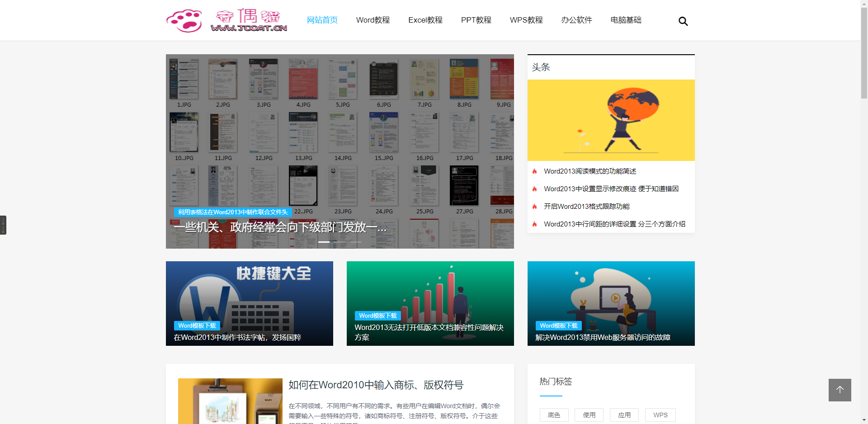Click Word模板下载 tag on green chart card
The width and height of the screenshot is (868, 424).
coord(378,316)
